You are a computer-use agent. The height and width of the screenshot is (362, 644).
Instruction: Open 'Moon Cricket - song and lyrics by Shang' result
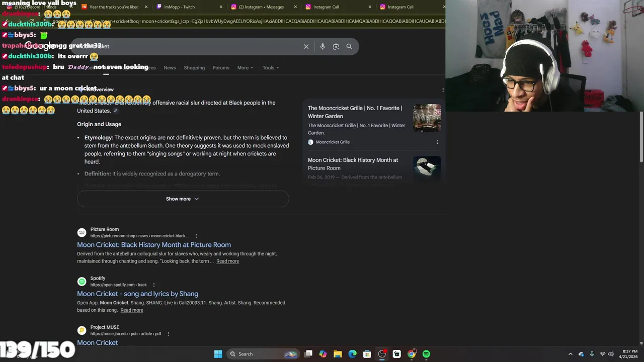click(137, 294)
